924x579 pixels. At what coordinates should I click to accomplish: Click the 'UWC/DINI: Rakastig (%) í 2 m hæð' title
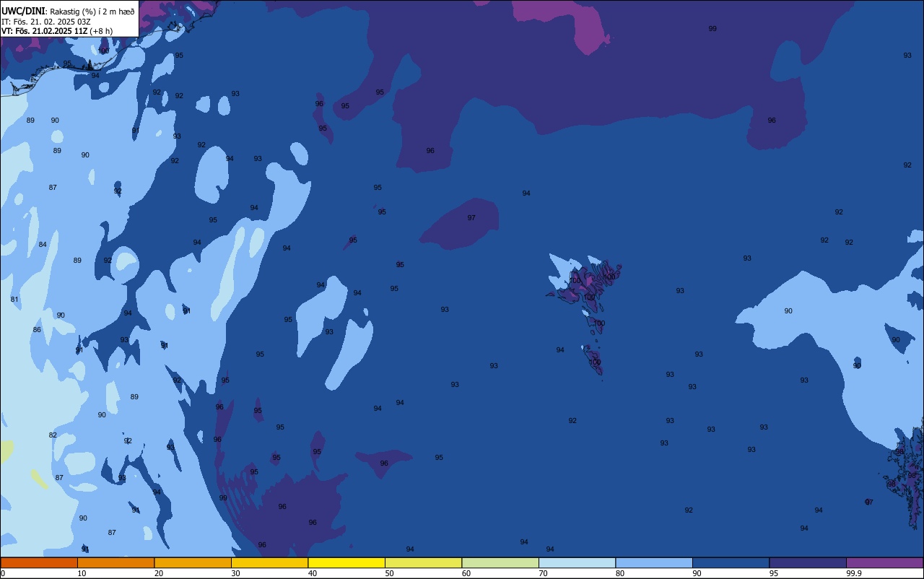[68, 11]
